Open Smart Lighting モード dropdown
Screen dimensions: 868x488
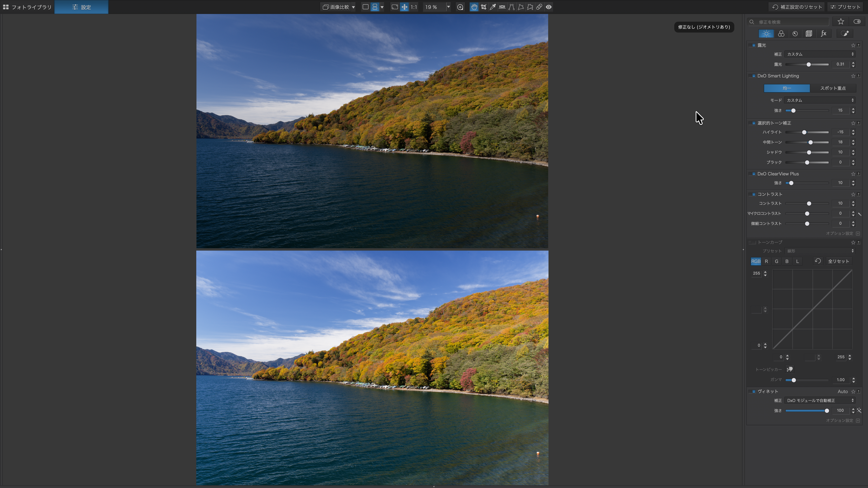coord(819,100)
